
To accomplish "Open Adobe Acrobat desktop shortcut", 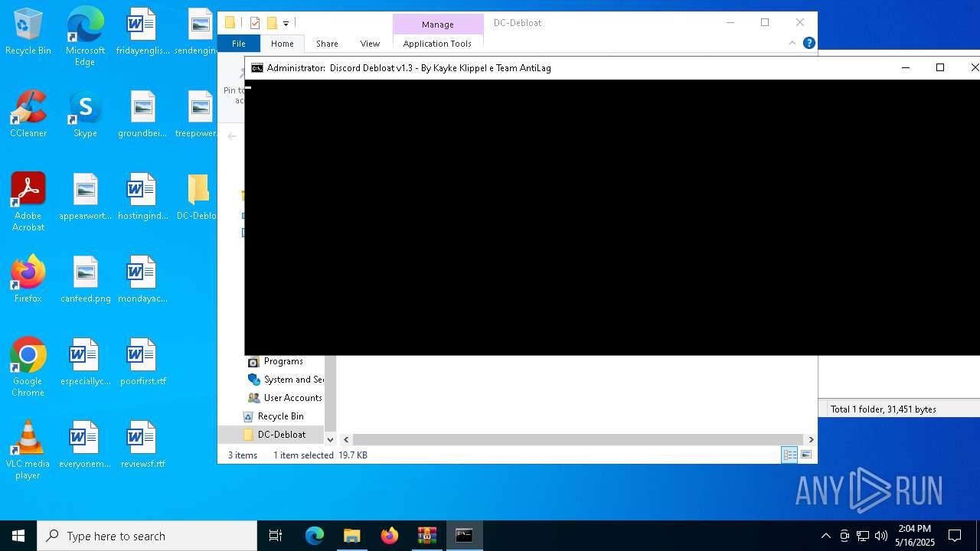I will coord(28,202).
